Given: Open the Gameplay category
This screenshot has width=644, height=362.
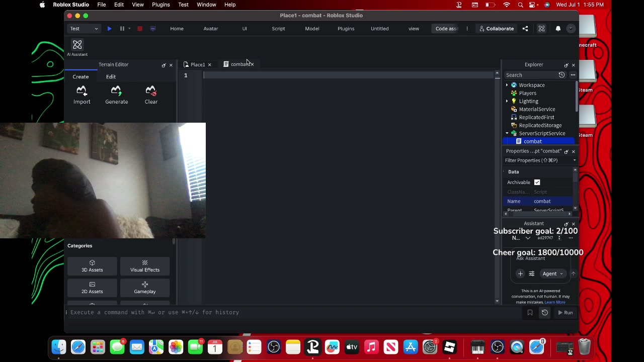Looking at the screenshot, I should [145, 288].
